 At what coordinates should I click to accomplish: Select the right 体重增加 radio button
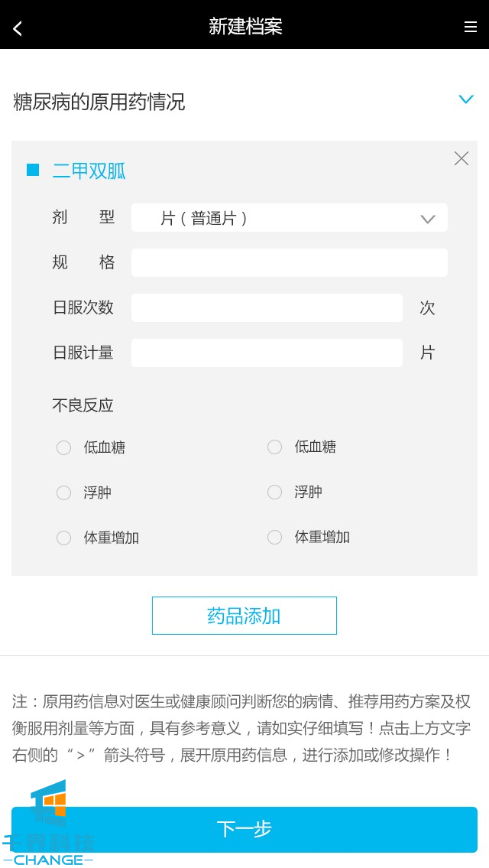click(x=275, y=537)
